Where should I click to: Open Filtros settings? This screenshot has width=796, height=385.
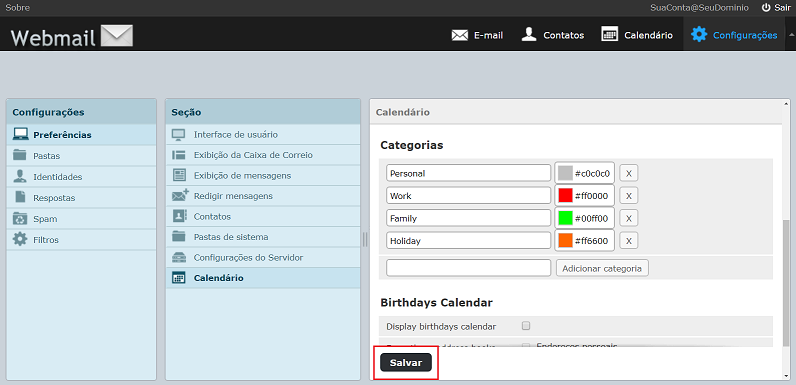click(x=81, y=240)
